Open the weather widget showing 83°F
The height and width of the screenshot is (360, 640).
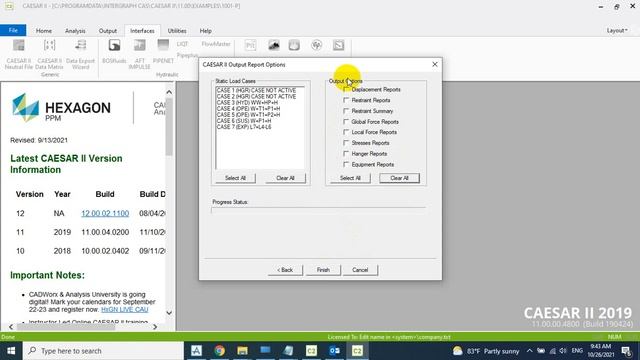click(486, 351)
